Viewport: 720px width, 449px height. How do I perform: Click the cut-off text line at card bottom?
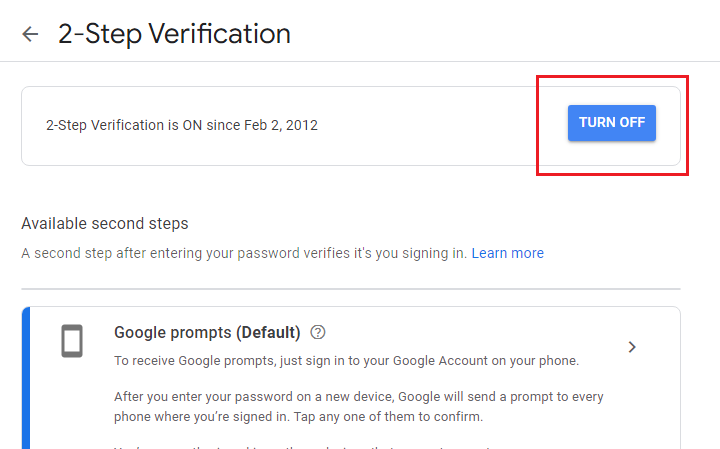click(x=304, y=446)
